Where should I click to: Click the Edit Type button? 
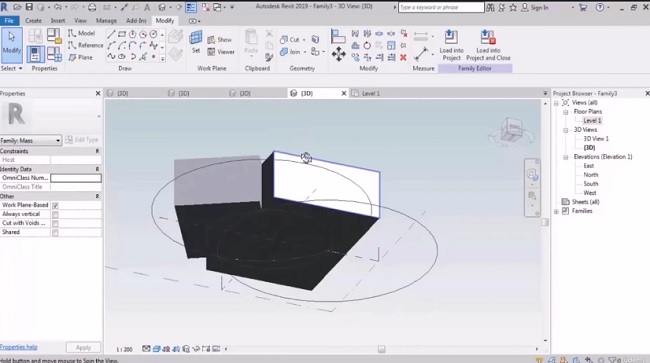pyautogui.click(x=82, y=140)
